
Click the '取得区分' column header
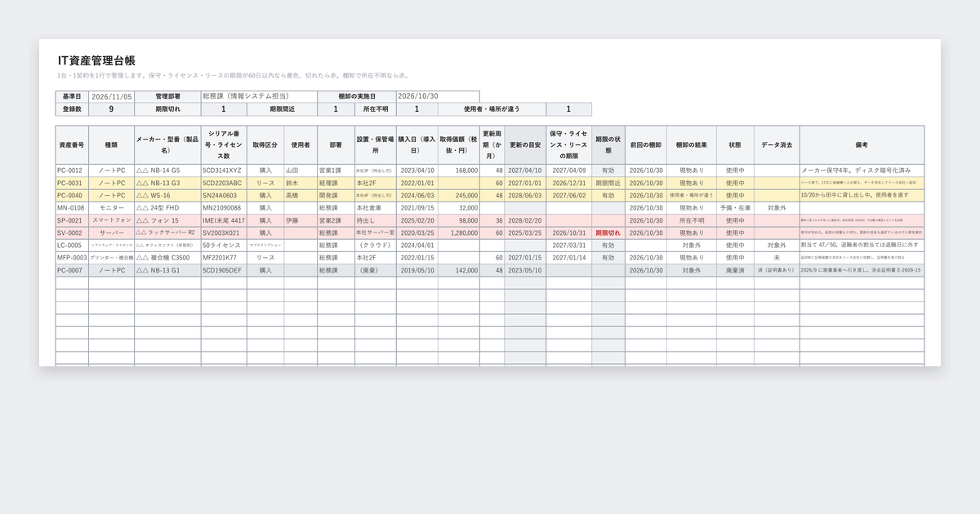point(265,144)
